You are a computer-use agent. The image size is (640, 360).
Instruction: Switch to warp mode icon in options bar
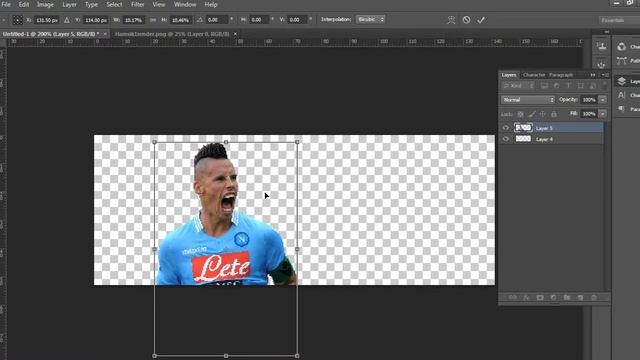(451, 20)
